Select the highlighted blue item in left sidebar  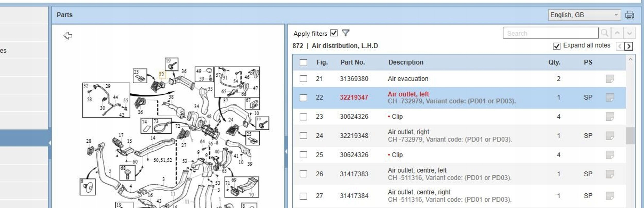coord(24,138)
